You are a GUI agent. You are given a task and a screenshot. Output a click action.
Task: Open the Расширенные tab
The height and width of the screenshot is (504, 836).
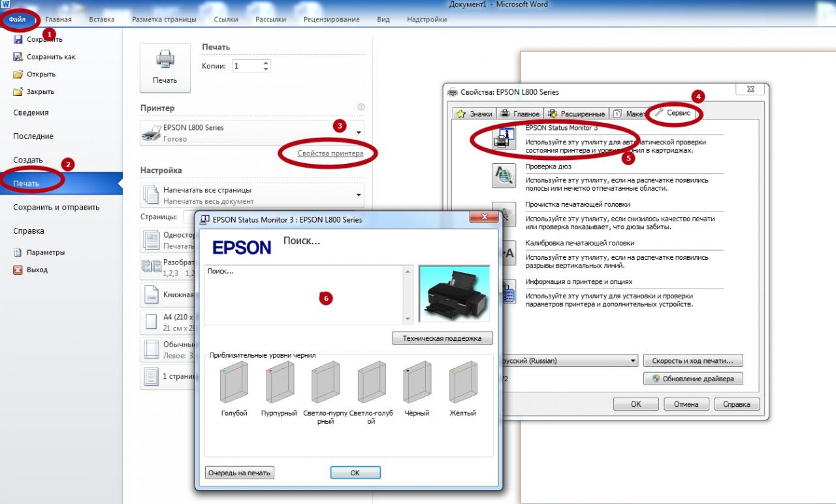point(577,114)
